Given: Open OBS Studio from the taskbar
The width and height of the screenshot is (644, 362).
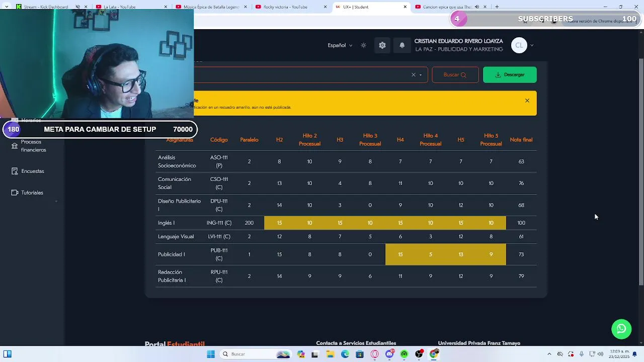Looking at the screenshot, I should (x=419, y=354).
